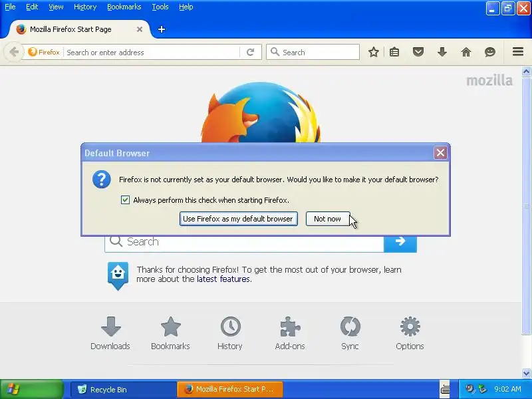Show bookmarks list icon in toolbar

[x=394, y=52]
